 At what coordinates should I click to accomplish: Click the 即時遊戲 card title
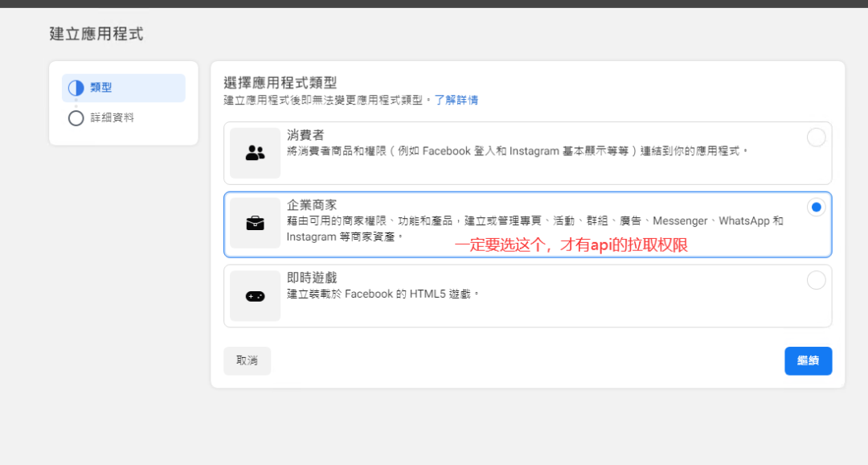tap(312, 278)
